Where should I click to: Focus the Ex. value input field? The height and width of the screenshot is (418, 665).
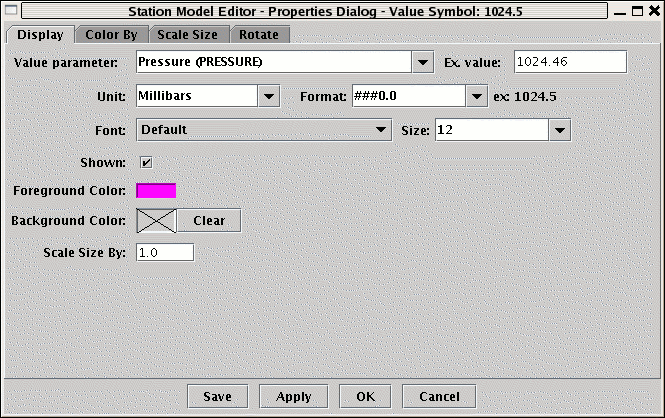pyautogui.click(x=569, y=62)
